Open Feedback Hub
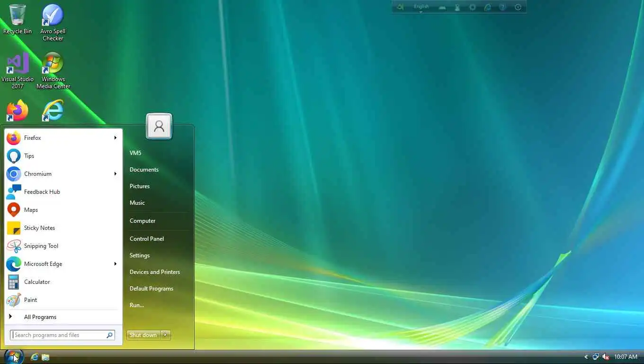 63,192
